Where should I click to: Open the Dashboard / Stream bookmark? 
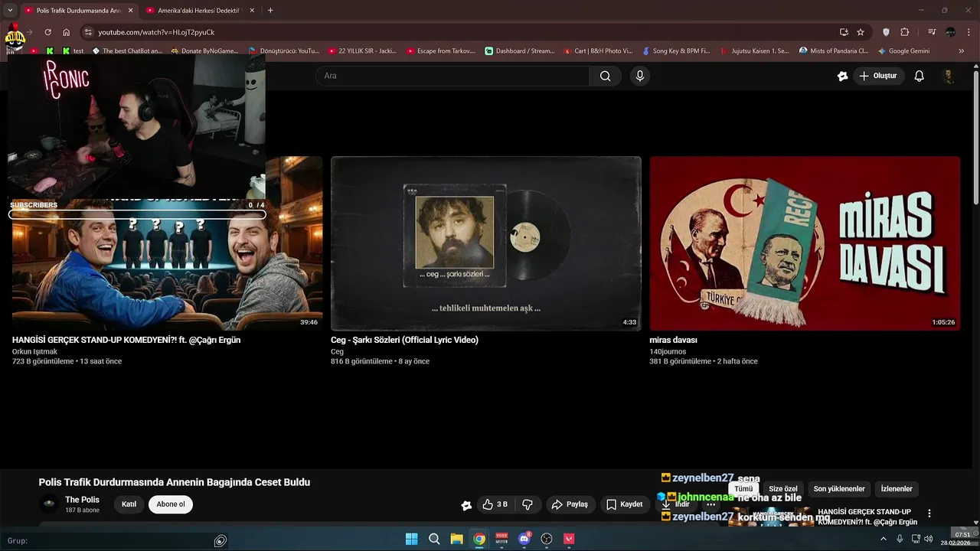point(520,51)
